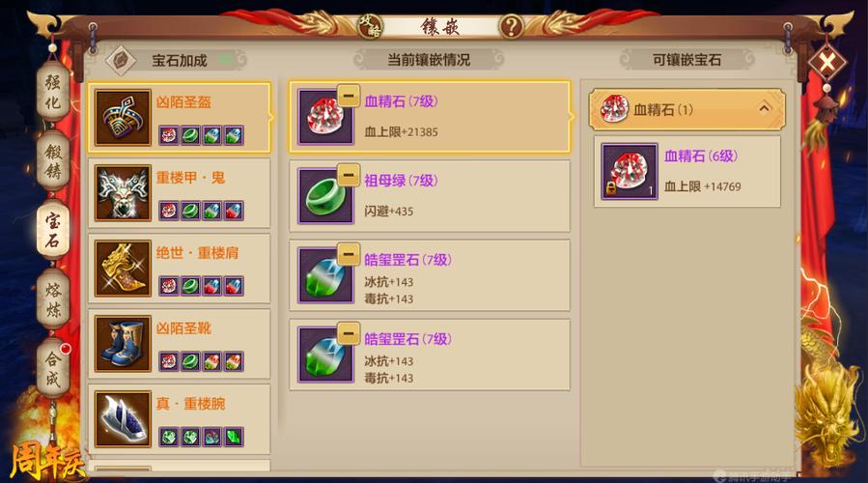The image size is (868, 483).
Task: Switch to the 强化 side tab
Action: pos(53,92)
